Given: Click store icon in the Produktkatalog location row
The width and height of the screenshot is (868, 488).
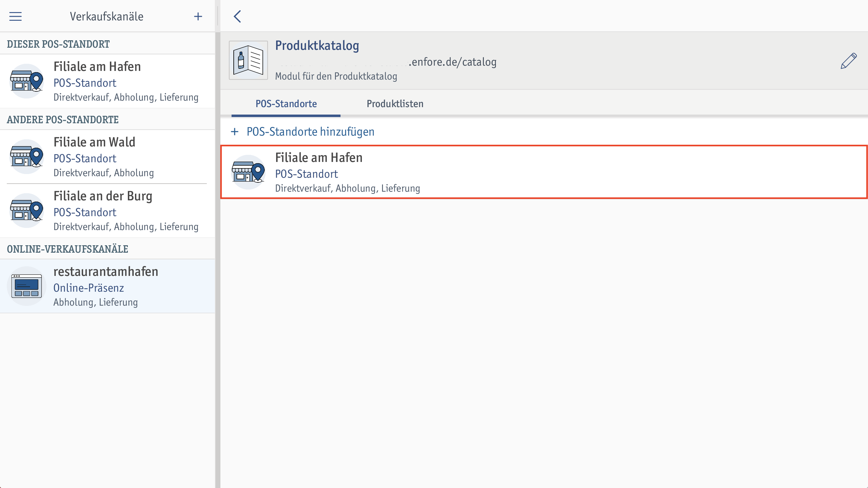Looking at the screenshot, I should point(248,172).
